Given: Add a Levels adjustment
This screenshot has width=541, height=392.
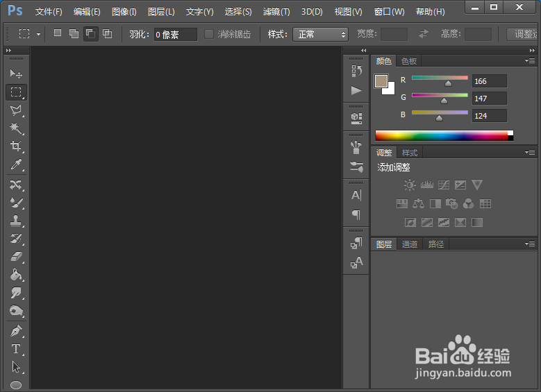Looking at the screenshot, I should (427, 185).
